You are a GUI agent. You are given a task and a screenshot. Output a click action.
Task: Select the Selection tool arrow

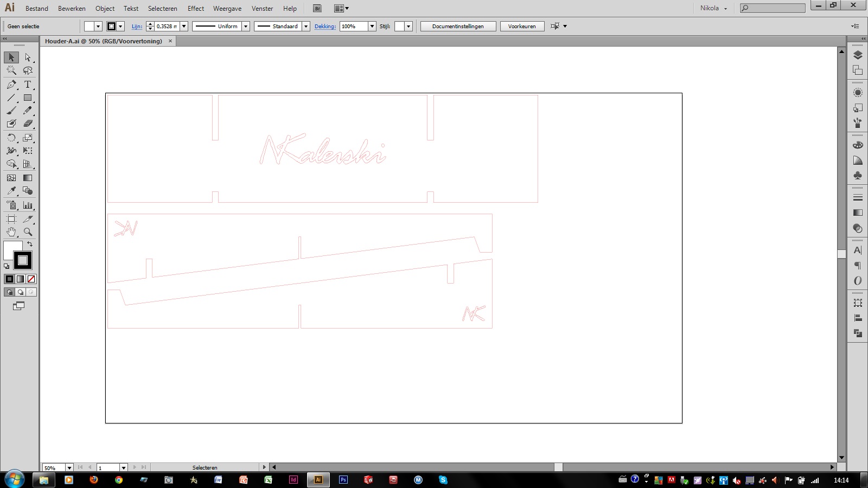11,57
